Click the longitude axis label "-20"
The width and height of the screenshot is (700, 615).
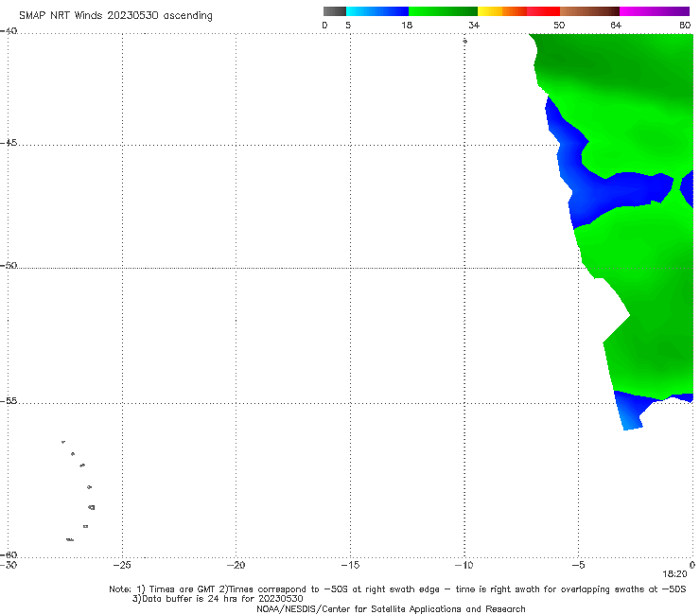(236, 565)
